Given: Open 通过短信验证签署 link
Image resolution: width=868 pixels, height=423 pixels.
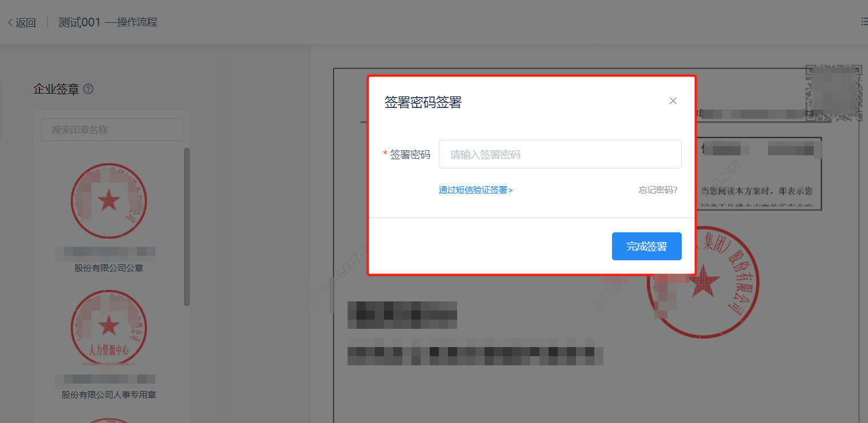Looking at the screenshot, I should point(475,190).
